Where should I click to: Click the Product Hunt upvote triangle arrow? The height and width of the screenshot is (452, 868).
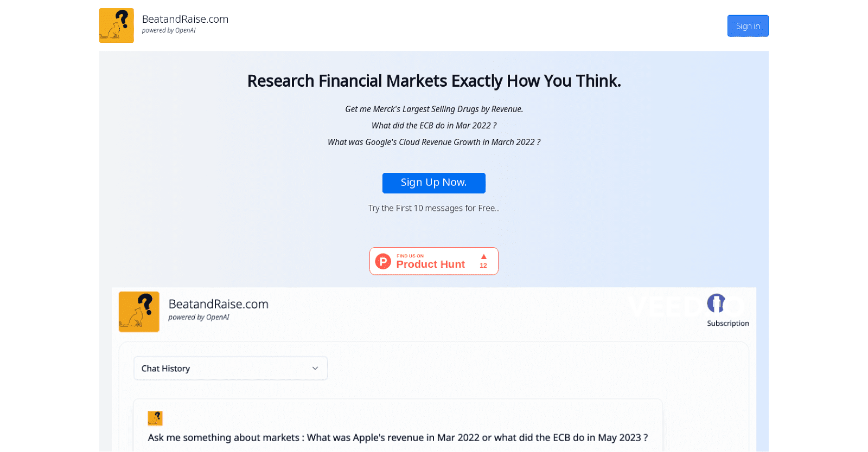(483, 257)
